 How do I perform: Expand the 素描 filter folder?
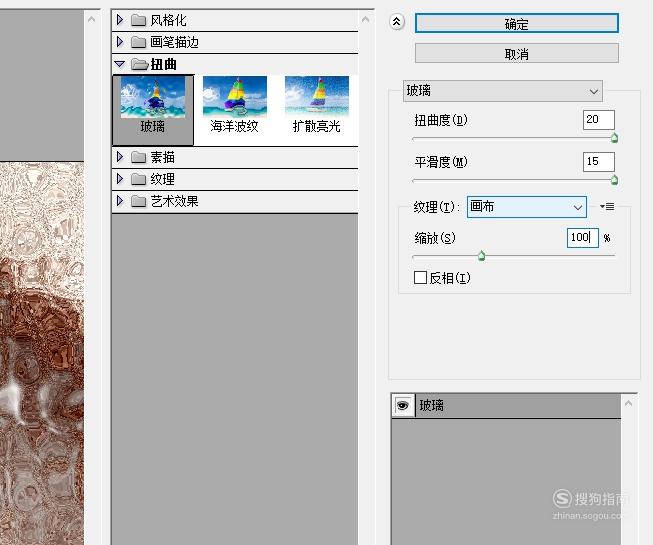coord(120,157)
